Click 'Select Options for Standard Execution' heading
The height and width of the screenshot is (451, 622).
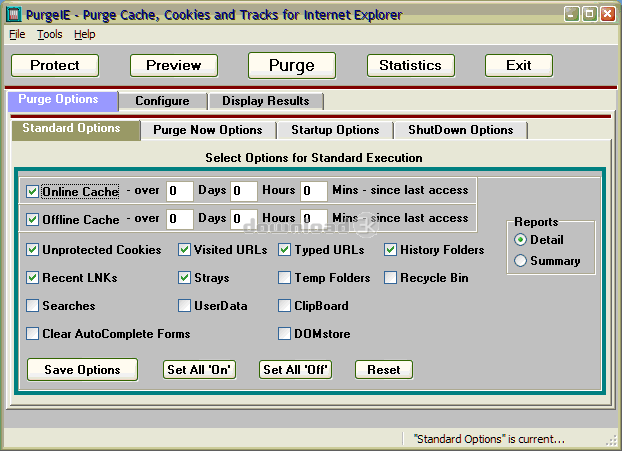[314, 158]
